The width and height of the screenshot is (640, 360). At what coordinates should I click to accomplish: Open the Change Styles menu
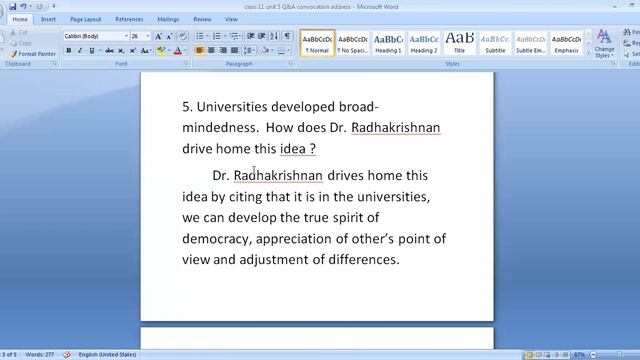[604, 44]
